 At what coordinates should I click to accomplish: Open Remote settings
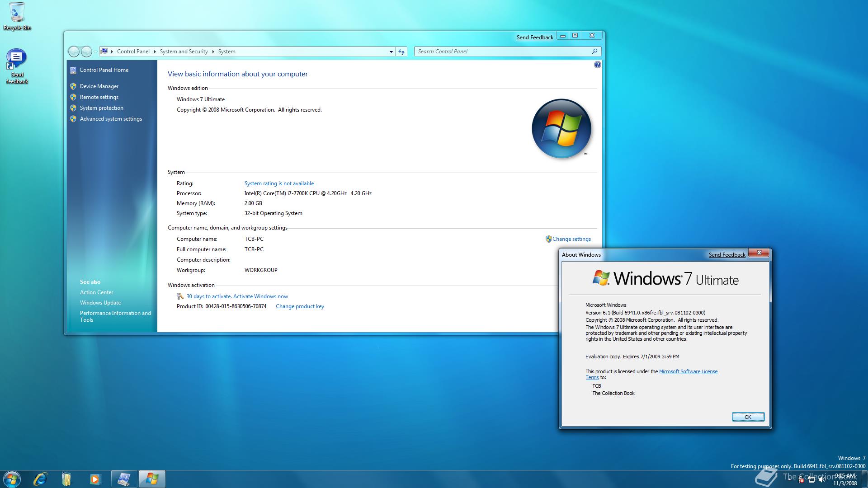click(x=99, y=97)
